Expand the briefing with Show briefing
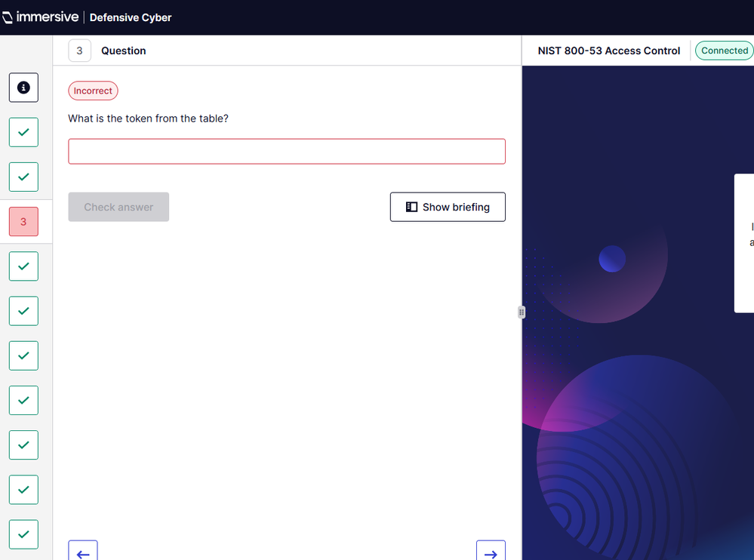 pos(448,207)
